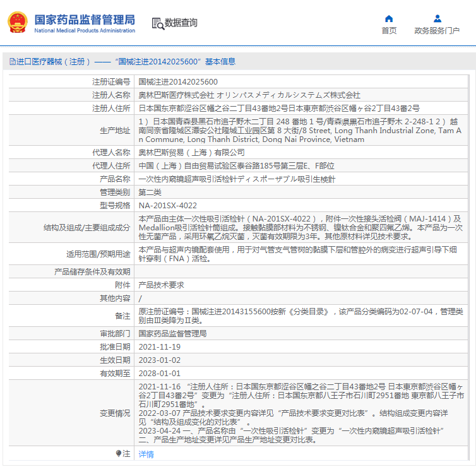
Task: Open the 详情 link
Action: coord(146,454)
